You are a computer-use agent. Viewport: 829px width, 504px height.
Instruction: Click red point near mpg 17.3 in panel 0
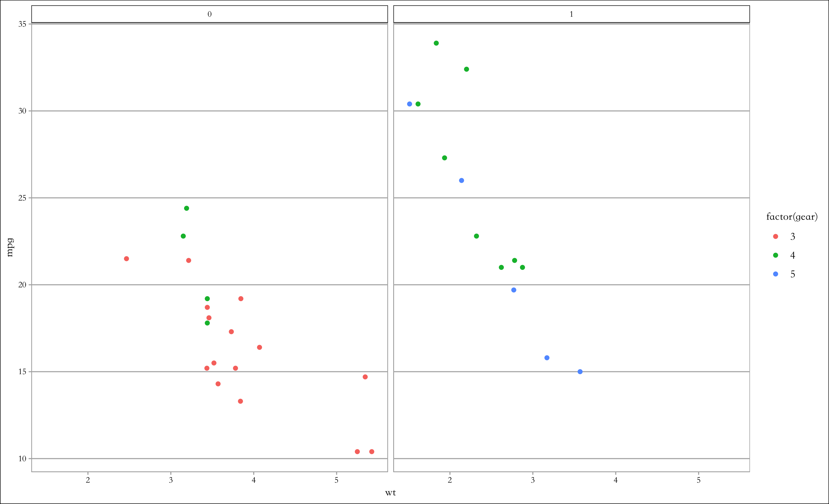pyautogui.click(x=232, y=332)
